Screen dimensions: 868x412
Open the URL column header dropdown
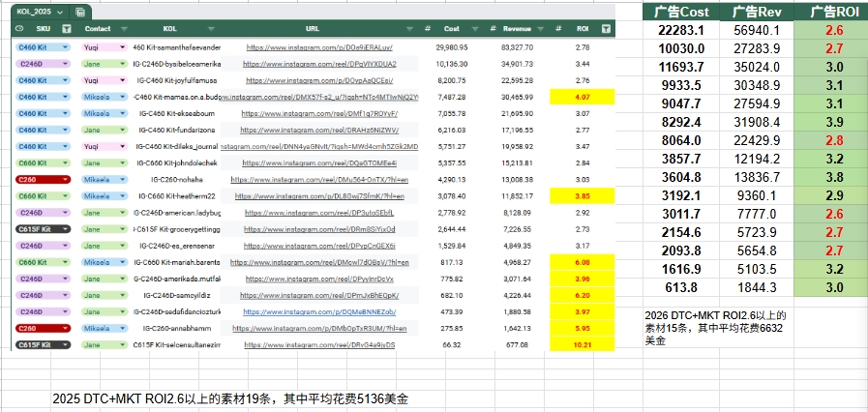click(x=409, y=29)
